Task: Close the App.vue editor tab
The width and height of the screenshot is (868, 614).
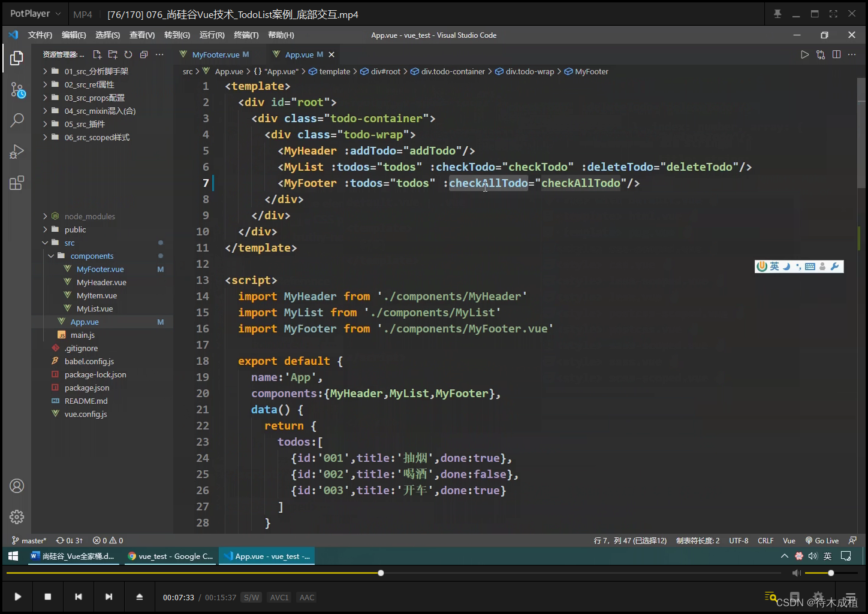Action: tap(331, 55)
